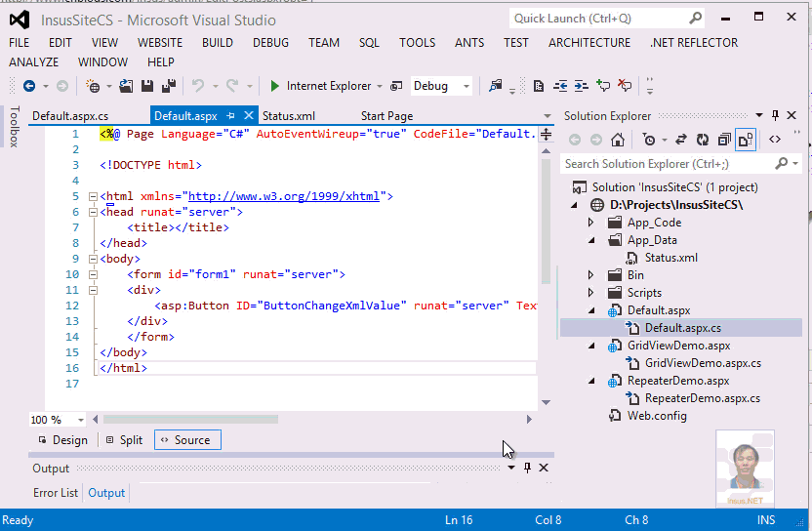This screenshot has height=531, width=812.
Task: Click the Visual Studio logo icon
Action: [20, 20]
